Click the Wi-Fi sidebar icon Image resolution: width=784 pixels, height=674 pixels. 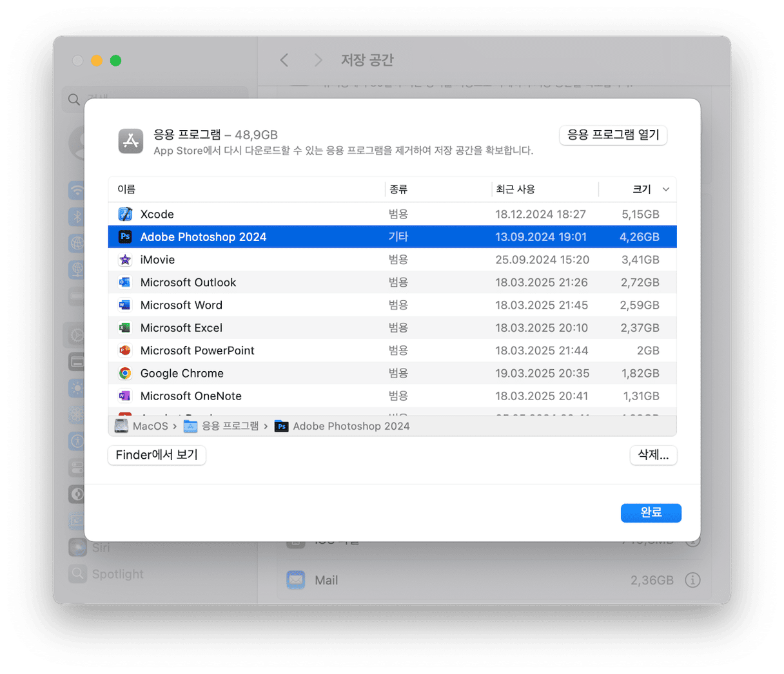coord(77,190)
